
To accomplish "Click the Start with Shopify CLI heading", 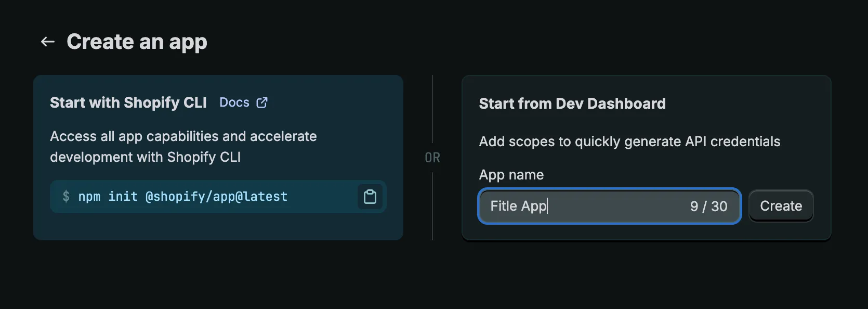I will 128,102.
